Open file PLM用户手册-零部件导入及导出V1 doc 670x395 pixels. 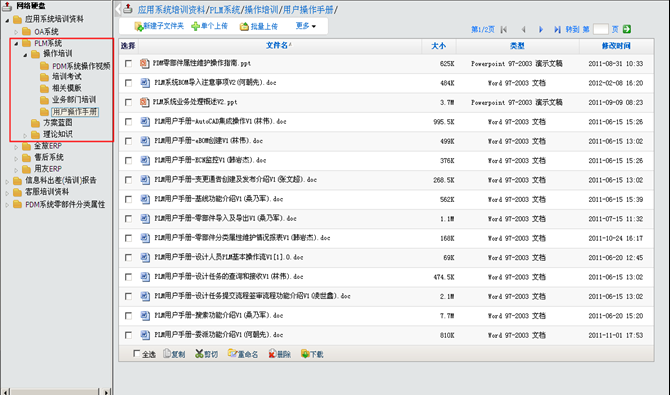[225, 218]
